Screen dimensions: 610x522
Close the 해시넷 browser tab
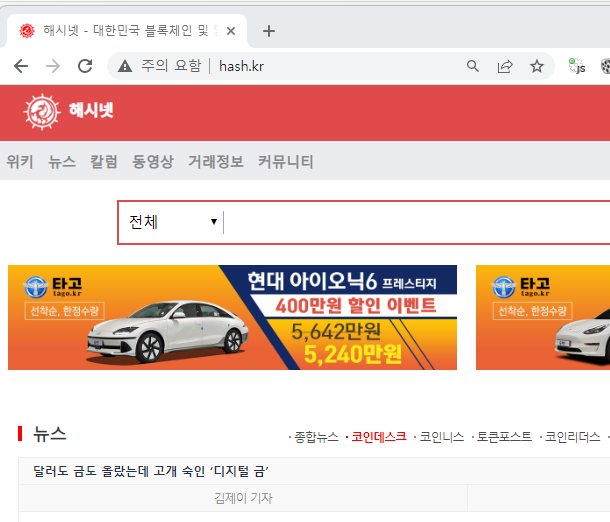[x=231, y=31]
